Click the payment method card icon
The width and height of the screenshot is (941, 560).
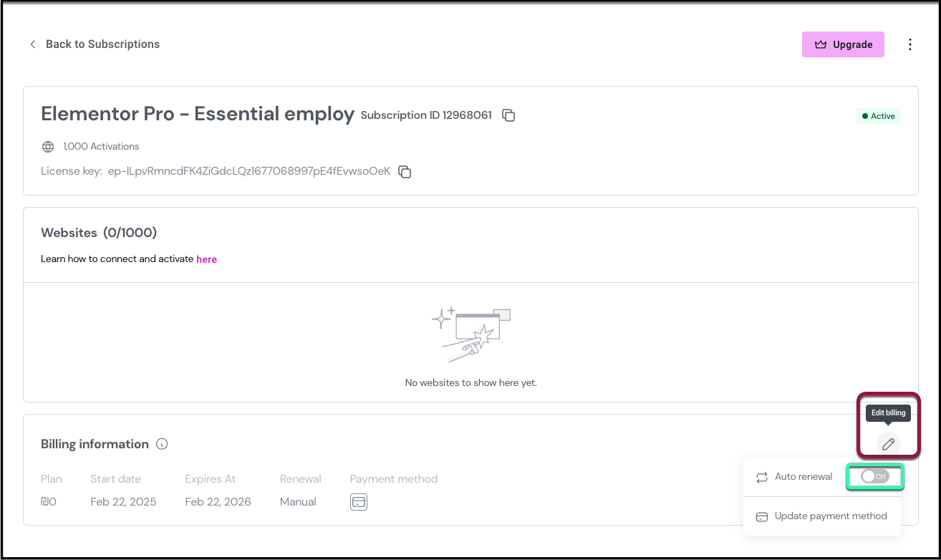coord(359,502)
